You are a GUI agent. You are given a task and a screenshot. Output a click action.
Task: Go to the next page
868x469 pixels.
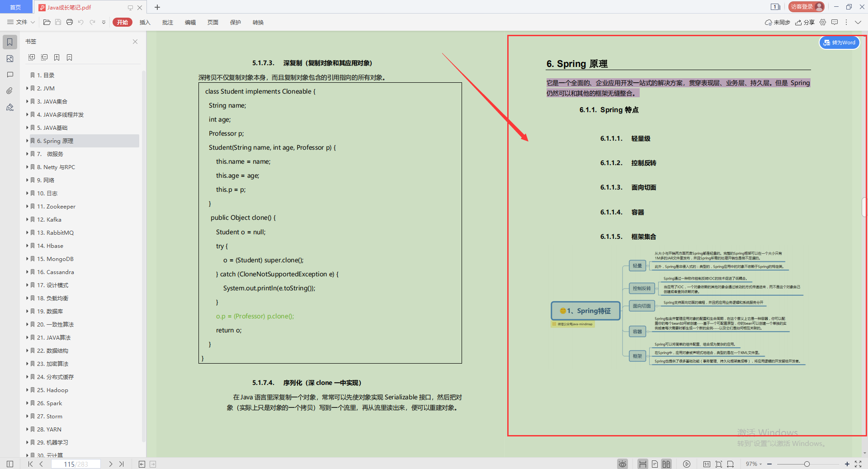[111, 464]
